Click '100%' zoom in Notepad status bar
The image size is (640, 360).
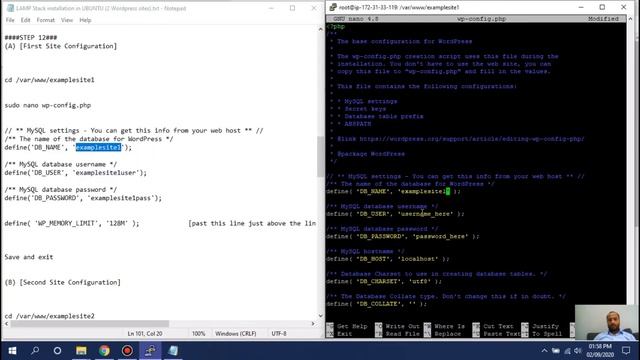click(x=198, y=333)
